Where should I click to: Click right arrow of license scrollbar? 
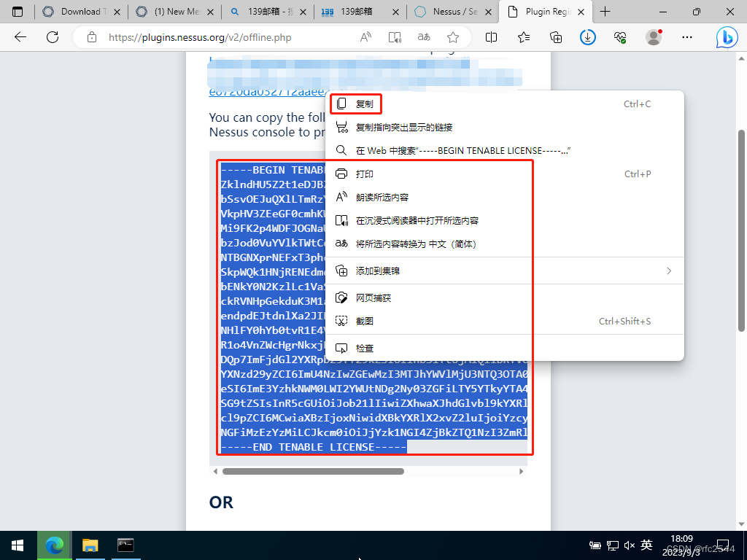(x=521, y=472)
